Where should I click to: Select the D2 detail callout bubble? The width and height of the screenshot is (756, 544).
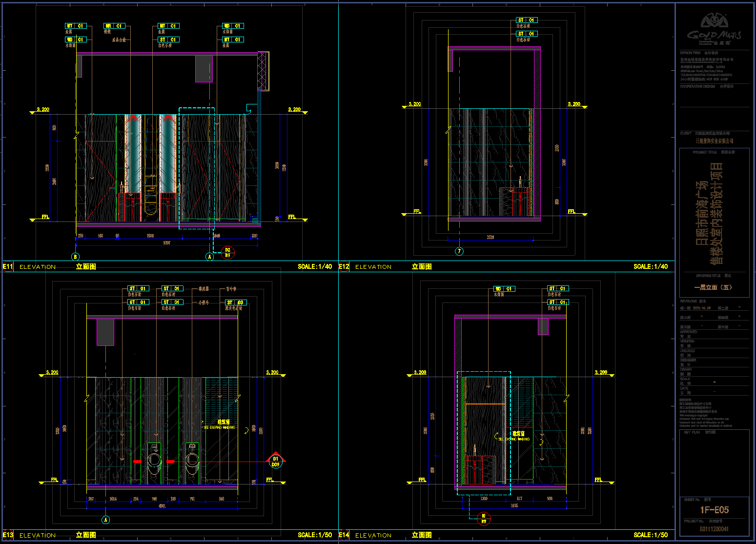pyautogui.click(x=227, y=252)
